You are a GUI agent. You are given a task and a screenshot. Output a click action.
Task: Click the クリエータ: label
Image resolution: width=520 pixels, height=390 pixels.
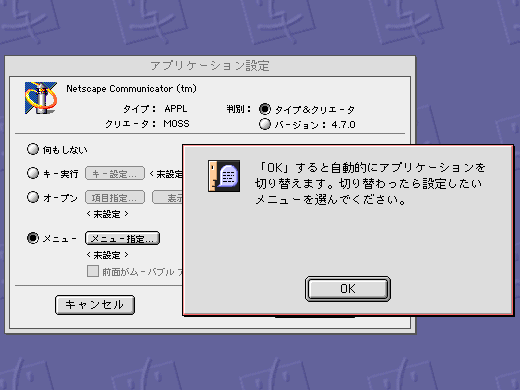[130, 124]
